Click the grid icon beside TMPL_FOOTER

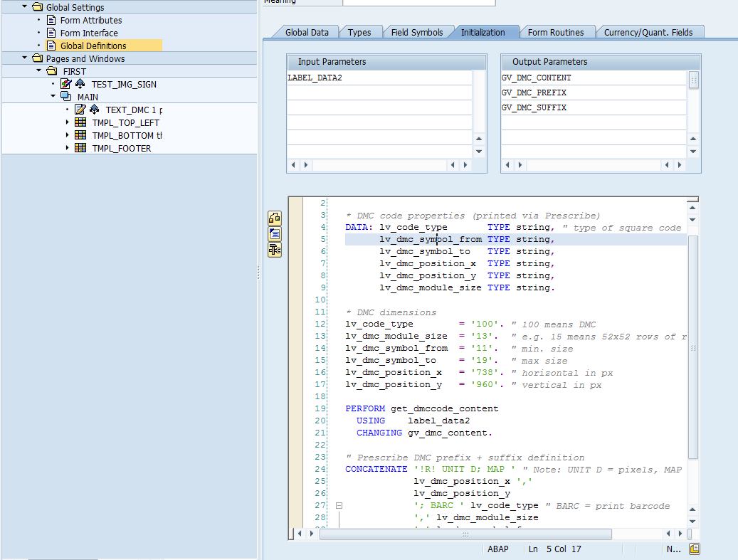pos(80,148)
